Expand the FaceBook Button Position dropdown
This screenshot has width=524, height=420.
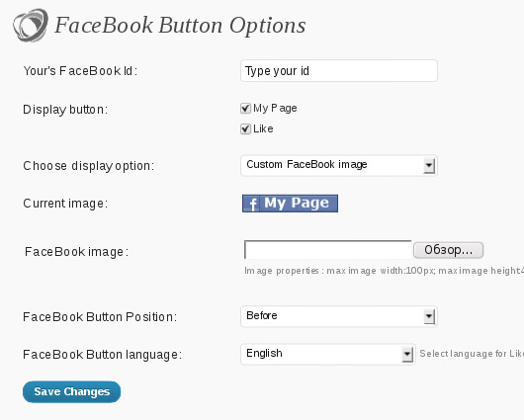pyautogui.click(x=339, y=316)
